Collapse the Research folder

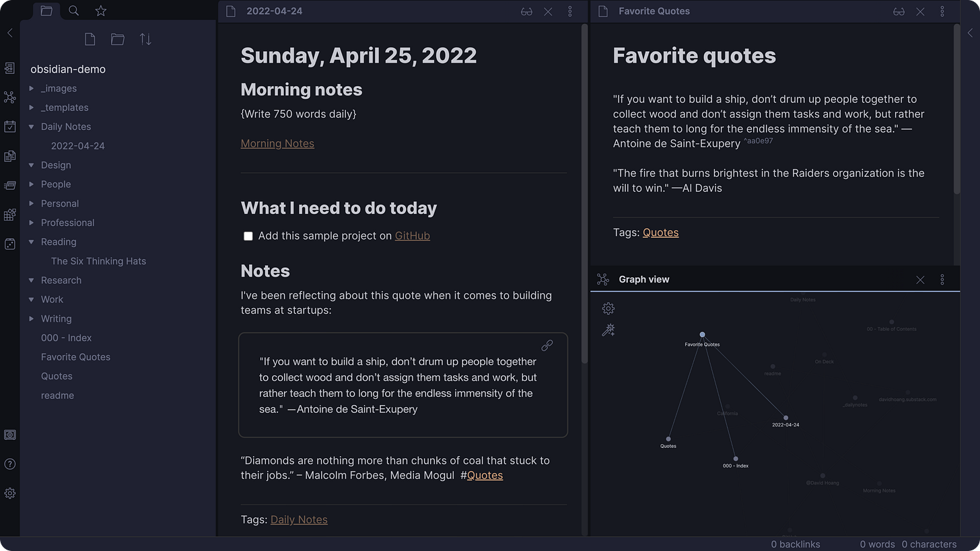click(x=30, y=280)
